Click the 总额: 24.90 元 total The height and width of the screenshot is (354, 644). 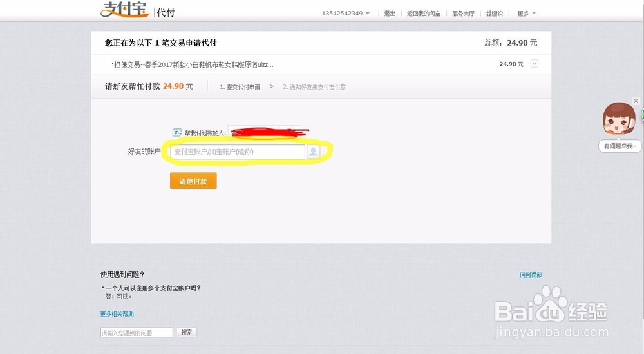click(511, 43)
